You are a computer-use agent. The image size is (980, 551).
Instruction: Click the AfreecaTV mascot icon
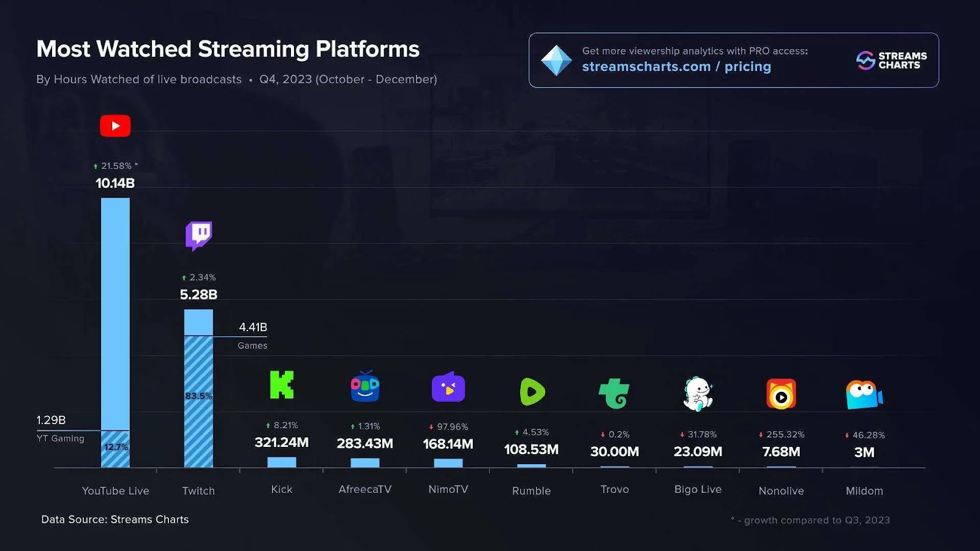coord(365,387)
